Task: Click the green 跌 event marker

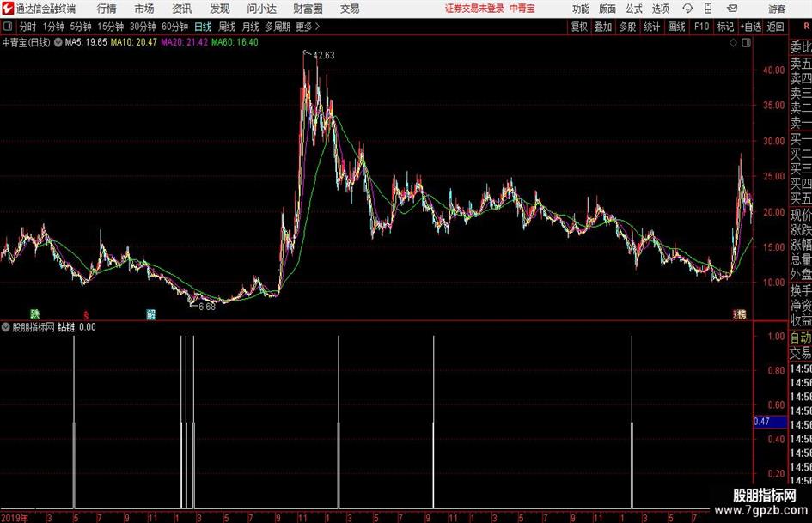Action: (34, 313)
